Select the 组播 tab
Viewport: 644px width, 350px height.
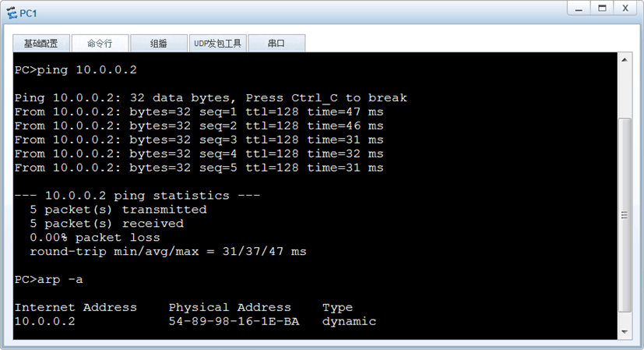point(159,43)
